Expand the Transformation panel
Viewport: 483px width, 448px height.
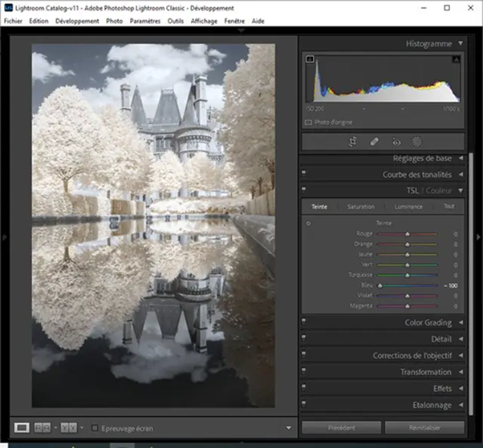point(461,372)
